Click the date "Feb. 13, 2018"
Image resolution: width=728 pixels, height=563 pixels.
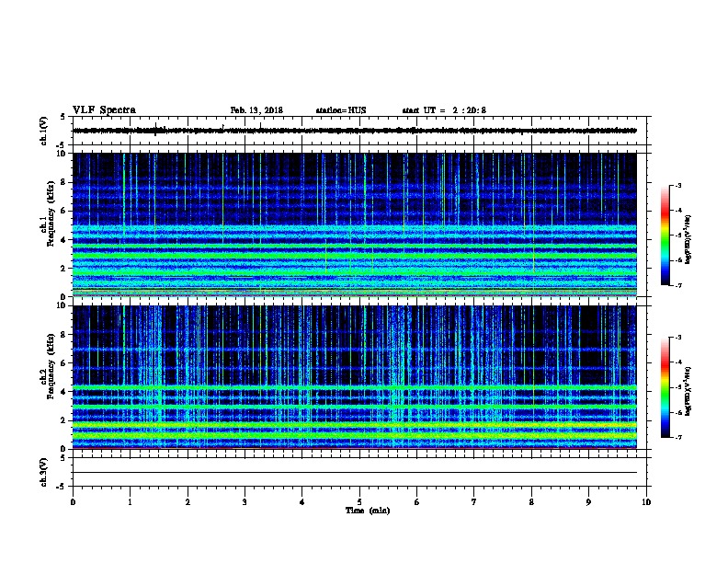tap(256, 110)
